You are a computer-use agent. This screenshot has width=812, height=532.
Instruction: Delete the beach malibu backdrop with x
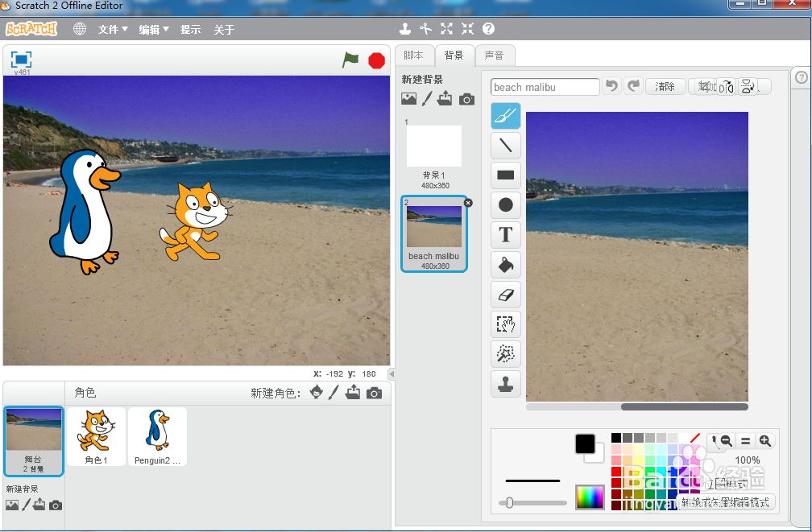coord(468,203)
